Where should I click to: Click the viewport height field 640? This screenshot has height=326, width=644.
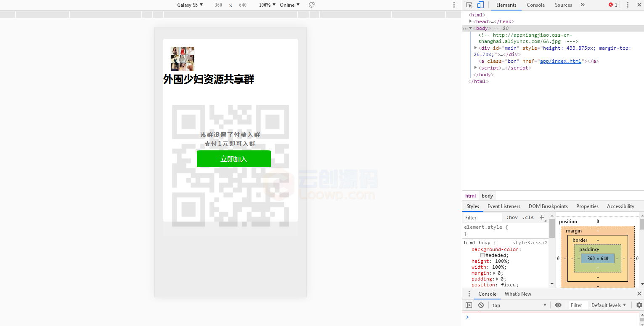pyautogui.click(x=243, y=5)
